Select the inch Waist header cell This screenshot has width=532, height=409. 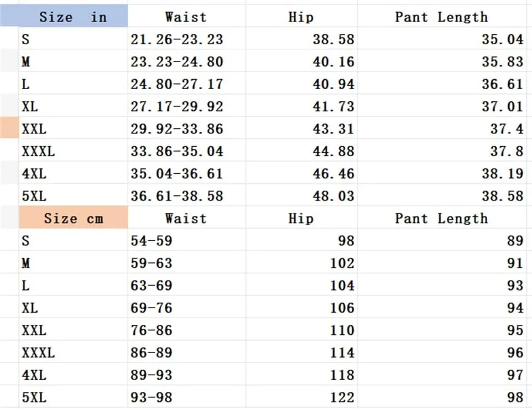[x=186, y=16]
